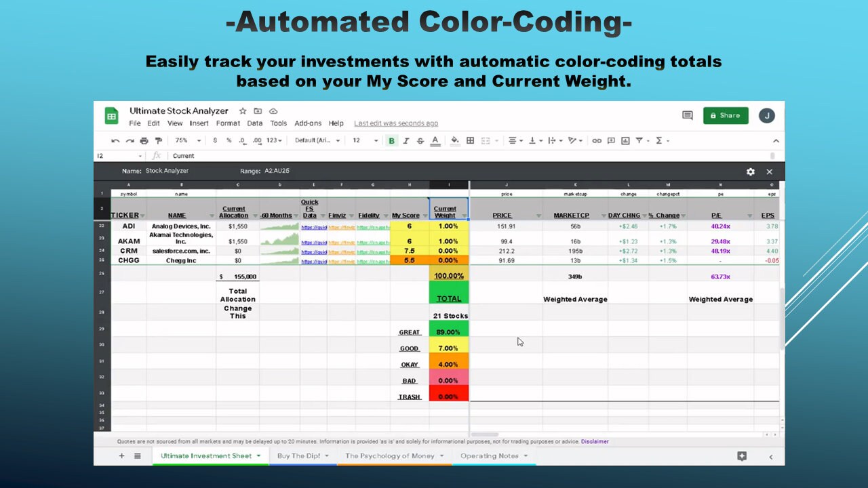Insert a link using the toolbar icon
The image size is (868, 488).
coord(596,140)
